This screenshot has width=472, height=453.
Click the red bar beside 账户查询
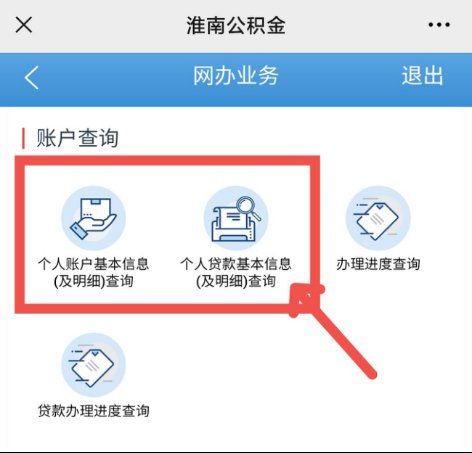[23, 138]
